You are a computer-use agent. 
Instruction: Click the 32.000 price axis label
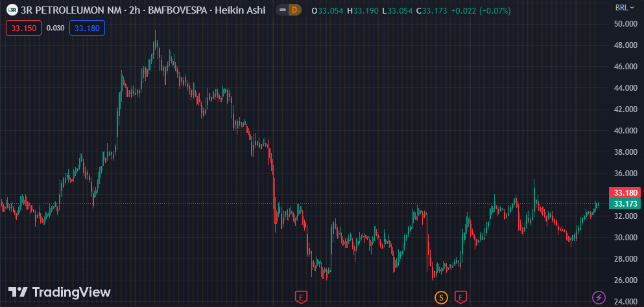pos(625,216)
